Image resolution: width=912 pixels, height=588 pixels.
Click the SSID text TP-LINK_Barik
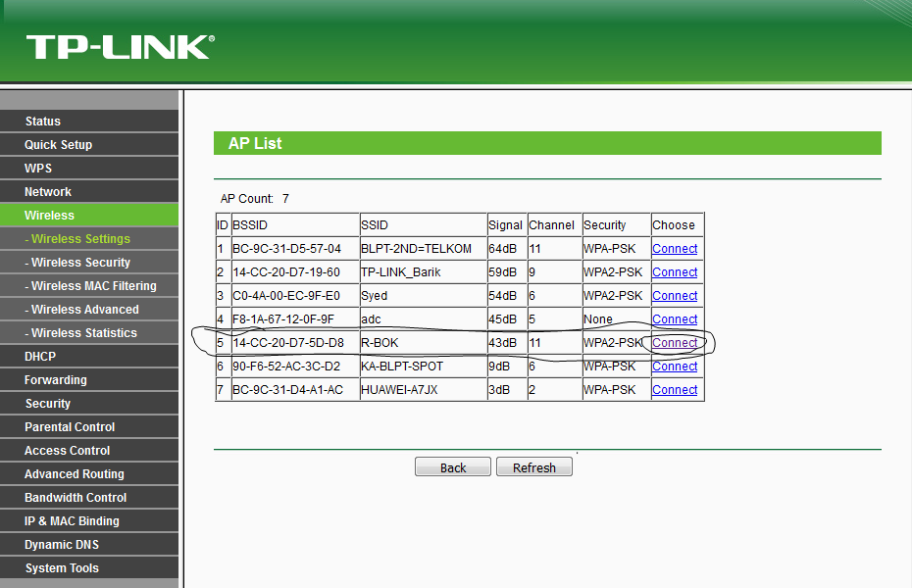401,271
